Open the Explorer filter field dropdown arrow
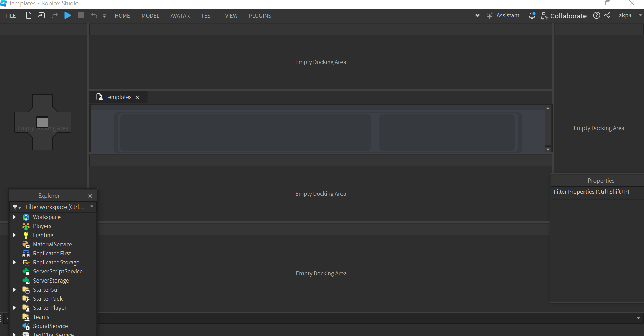The image size is (644, 336). (x=92, y=207)
